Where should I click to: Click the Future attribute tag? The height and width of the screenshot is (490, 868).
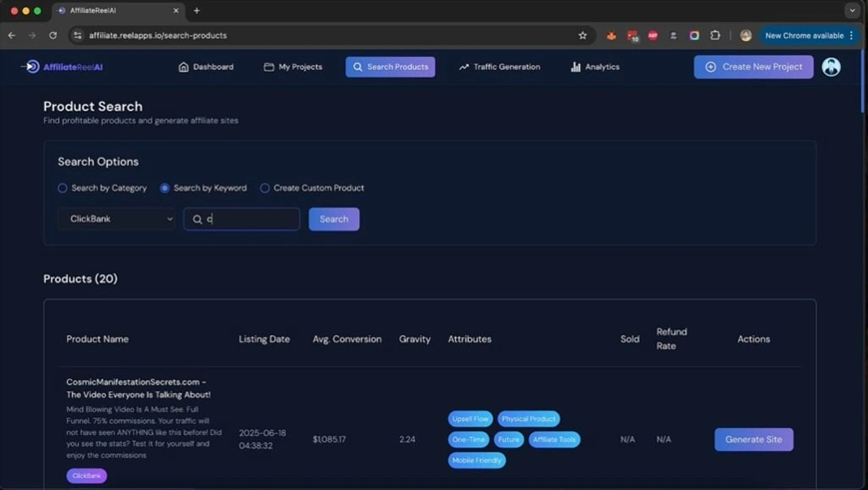click(509, 440)
